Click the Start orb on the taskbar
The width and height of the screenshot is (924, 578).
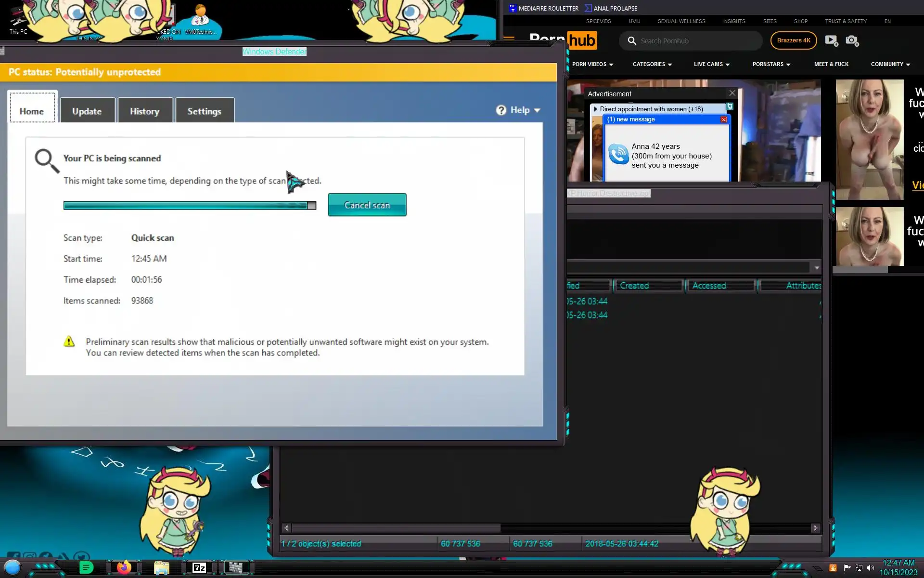(x=13, y=567)
